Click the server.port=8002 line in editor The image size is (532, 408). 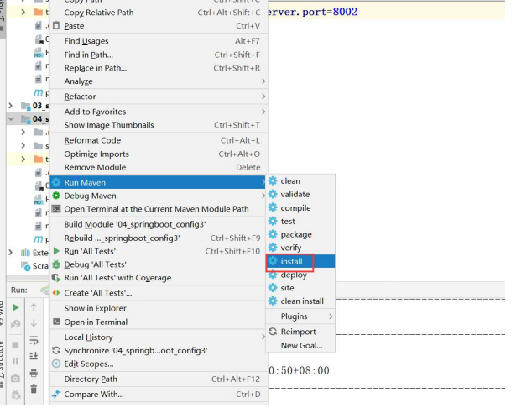311,12
